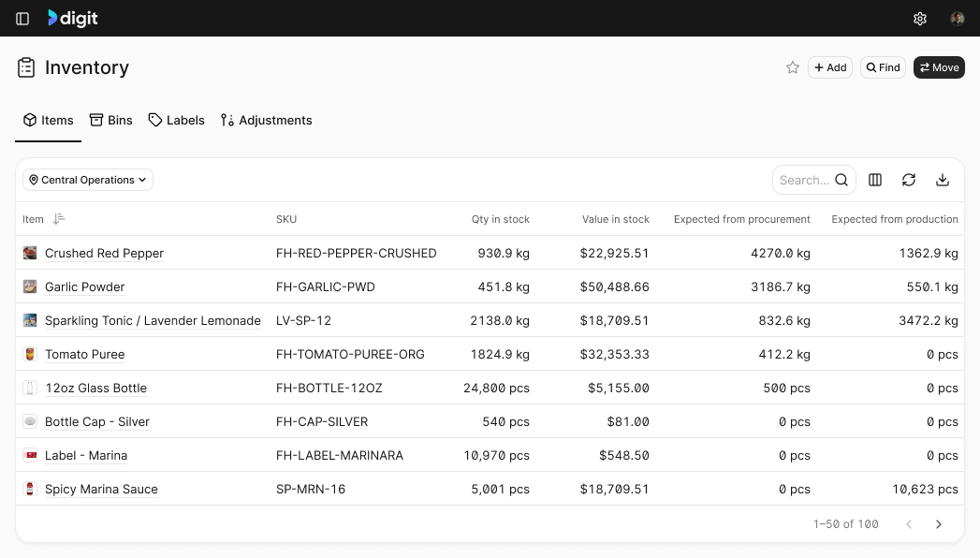Viewport: 980px width, 558px height.
Task: Click Tomato Puree thumbnail image
Action: (30, 354)
